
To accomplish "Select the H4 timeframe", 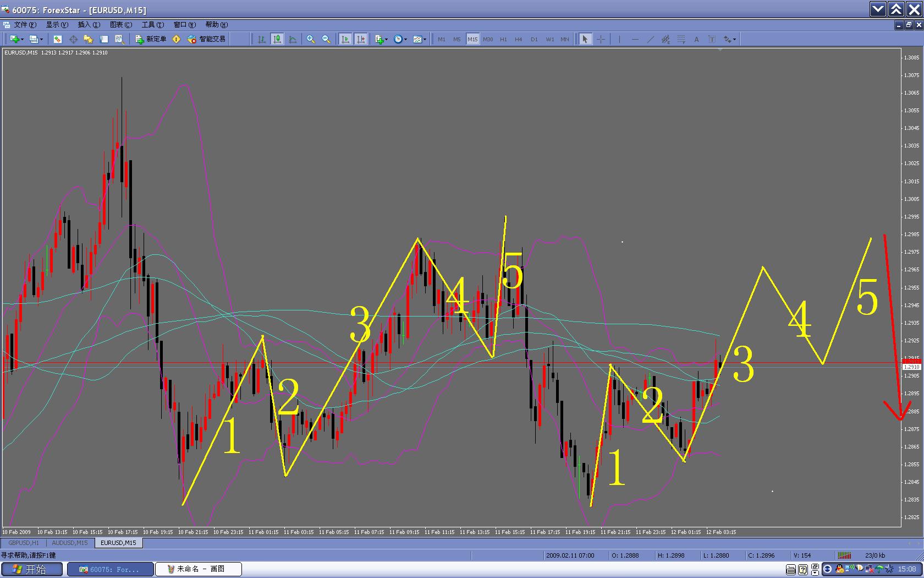I will click(x=519, y=39).
